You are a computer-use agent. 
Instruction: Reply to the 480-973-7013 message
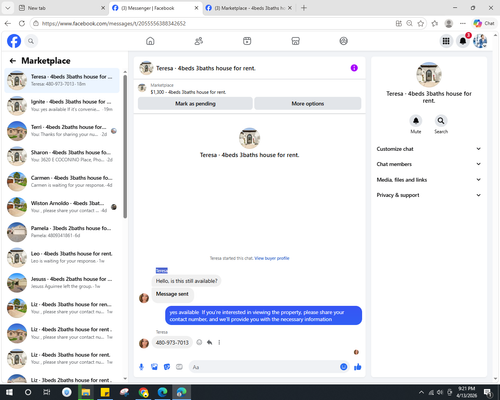pos(209,342)
